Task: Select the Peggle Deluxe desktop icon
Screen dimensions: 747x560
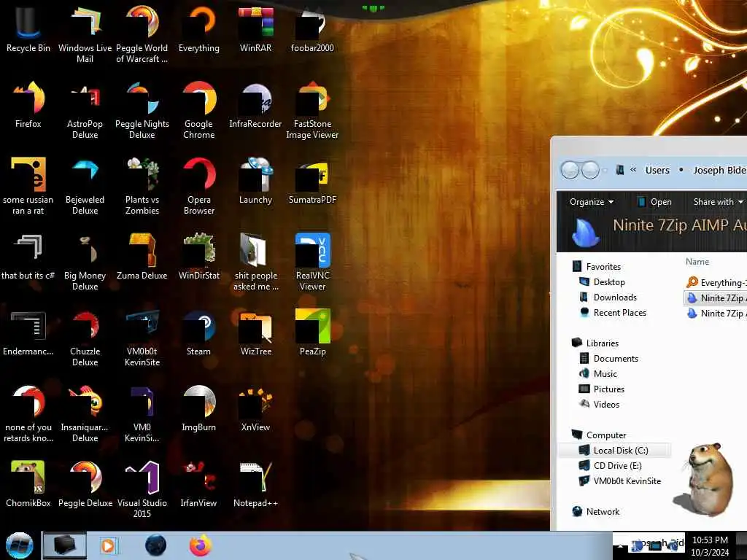Action: (85, 484)
